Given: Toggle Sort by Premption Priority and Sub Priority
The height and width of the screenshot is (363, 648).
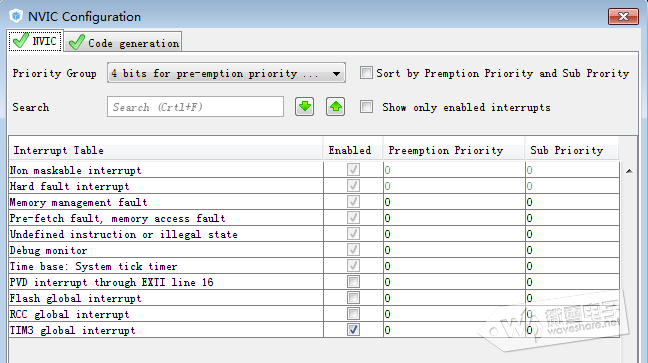Looking at the screenshot, I should click(366, 73).
